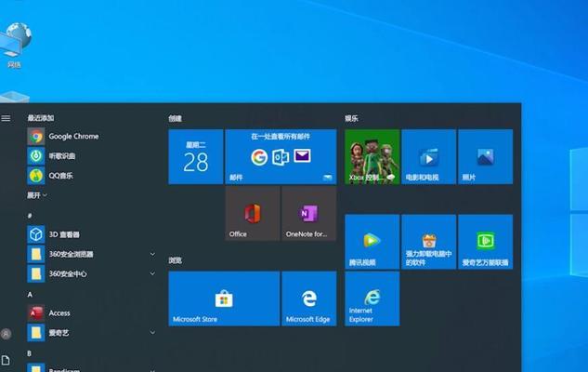
Task: Jump via the A letter header
Action: coord(30,295)
